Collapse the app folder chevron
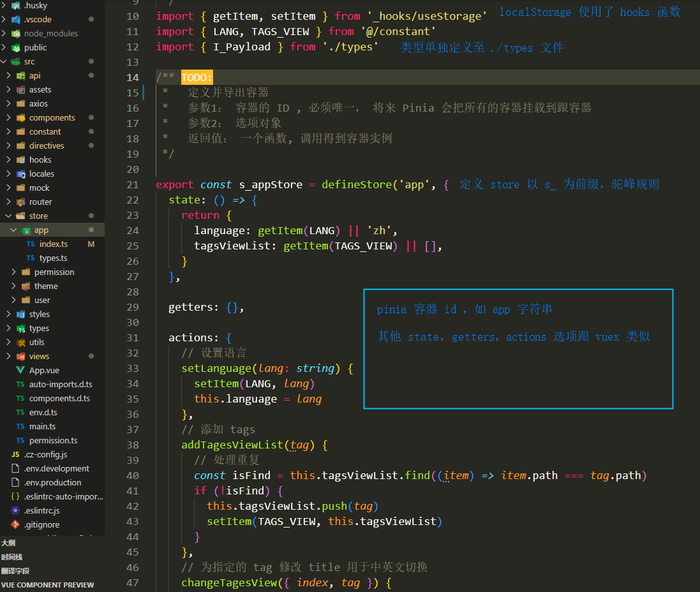Image resolution: width=700 pixels, height=592 pixels. (13, 230)
